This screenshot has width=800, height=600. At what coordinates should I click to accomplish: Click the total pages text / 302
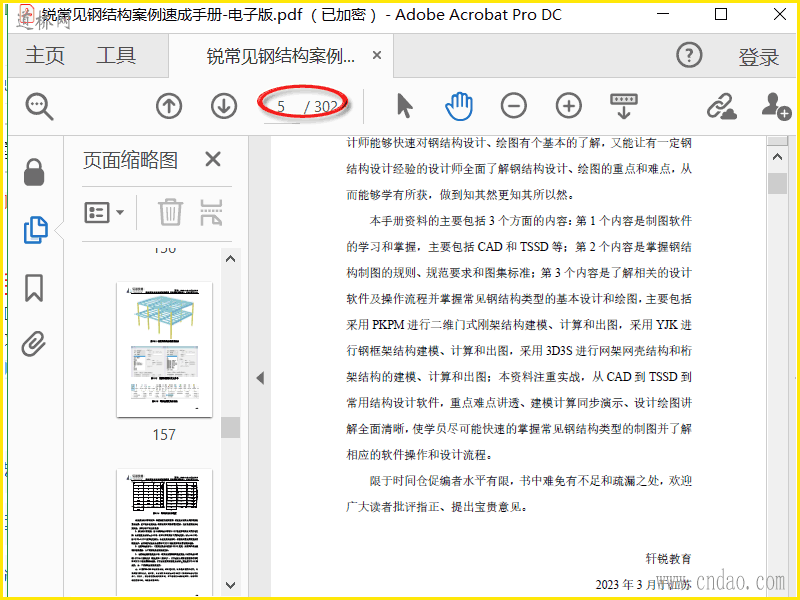tap(321, 107)
